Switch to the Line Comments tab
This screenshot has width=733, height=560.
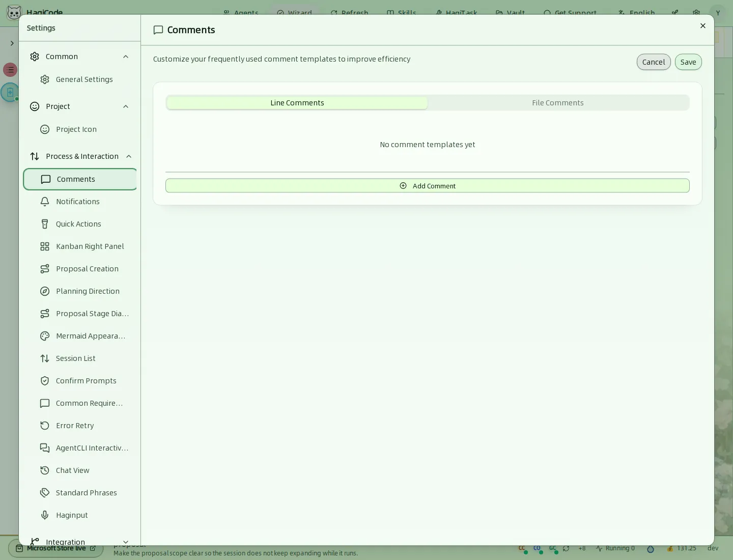[297, 103]
